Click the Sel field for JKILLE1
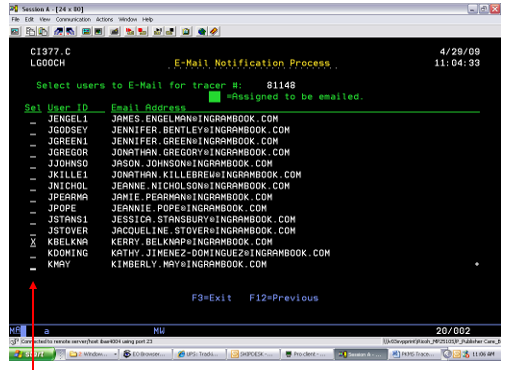Viewport: 511px width, 370px height. pos(33,175)
